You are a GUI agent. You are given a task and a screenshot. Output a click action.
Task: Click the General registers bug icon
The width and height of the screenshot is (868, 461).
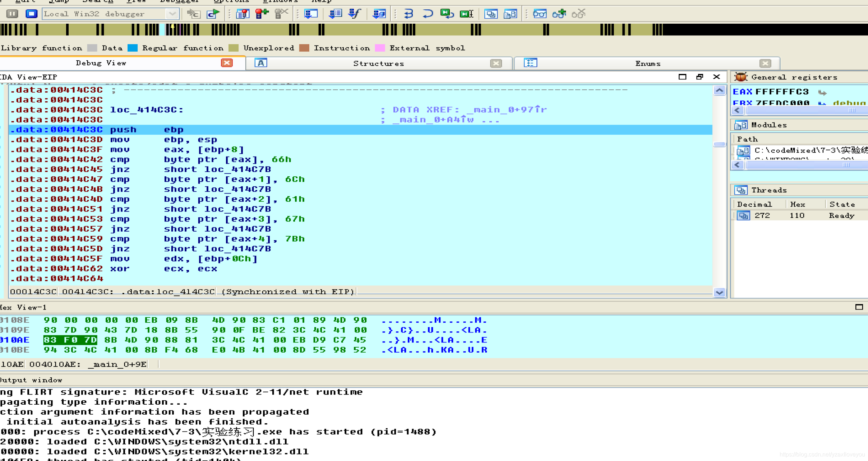pyautogui.click(x=741, y=77)
